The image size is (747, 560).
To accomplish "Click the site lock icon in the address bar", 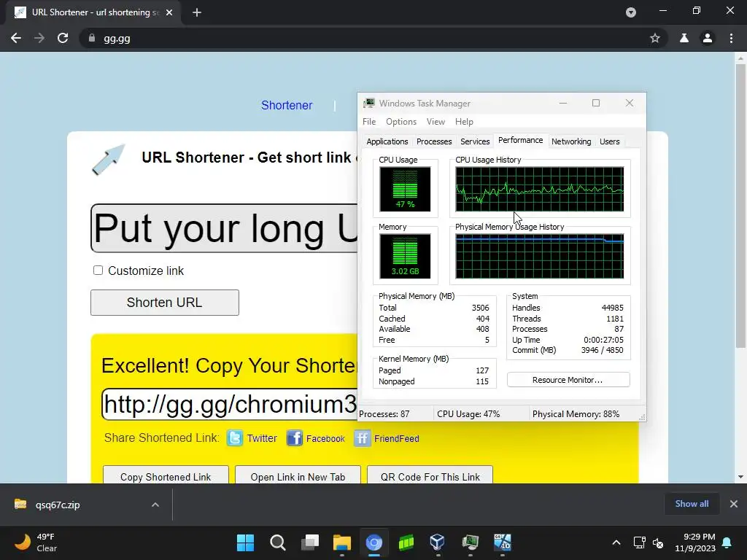I will pyautogui.click(x=92, y=38).
